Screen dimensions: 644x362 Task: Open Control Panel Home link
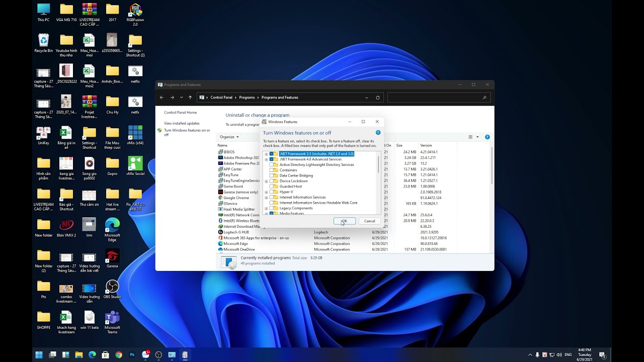click(x=180, y=113)
